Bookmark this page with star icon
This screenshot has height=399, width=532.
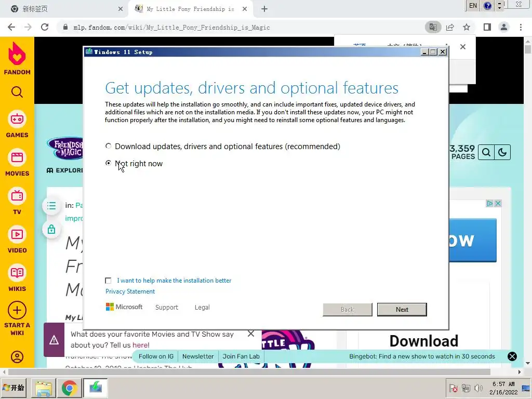(x=467, y=27)
